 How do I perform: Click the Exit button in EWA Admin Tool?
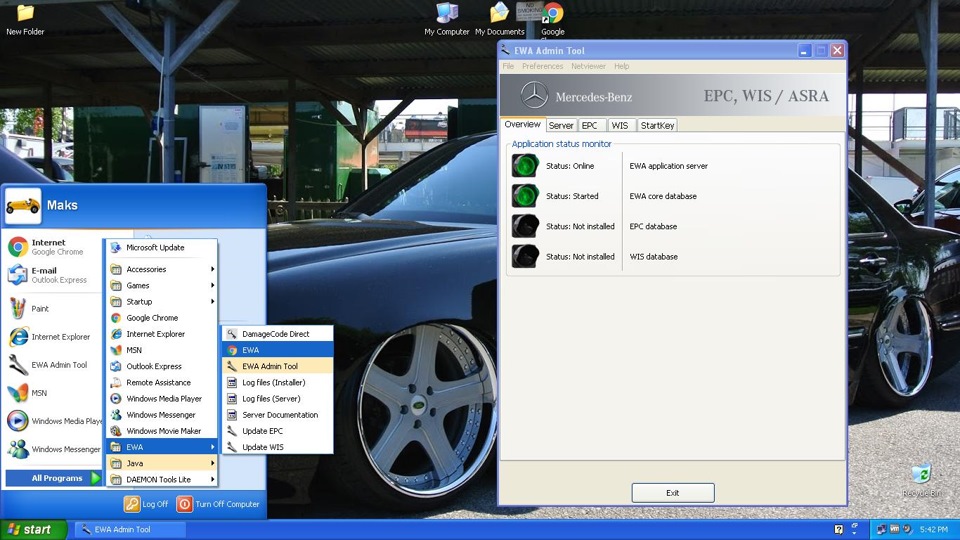[x=673, y=493]
